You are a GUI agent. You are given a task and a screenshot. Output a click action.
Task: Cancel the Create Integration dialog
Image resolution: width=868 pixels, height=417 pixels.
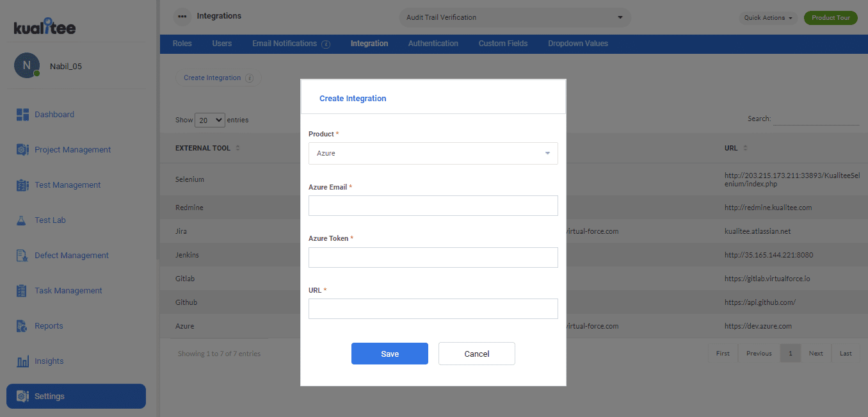pos(477,354)
